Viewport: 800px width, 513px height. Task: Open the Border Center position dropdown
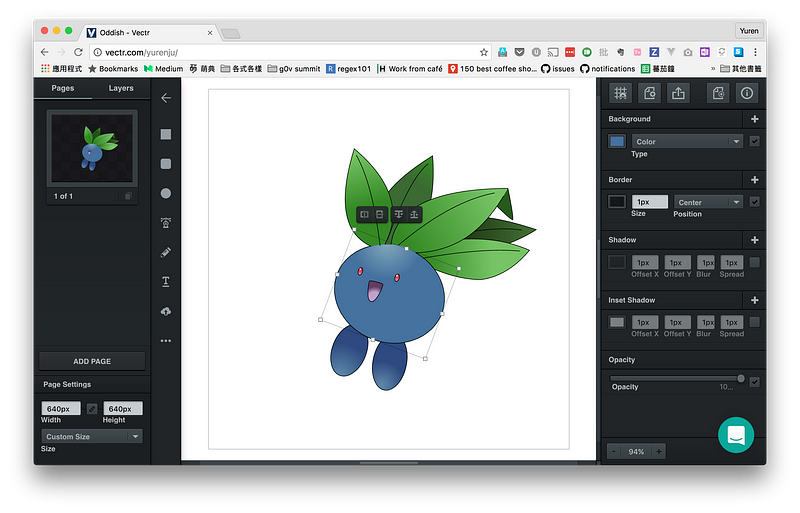(x=708, y=202)
